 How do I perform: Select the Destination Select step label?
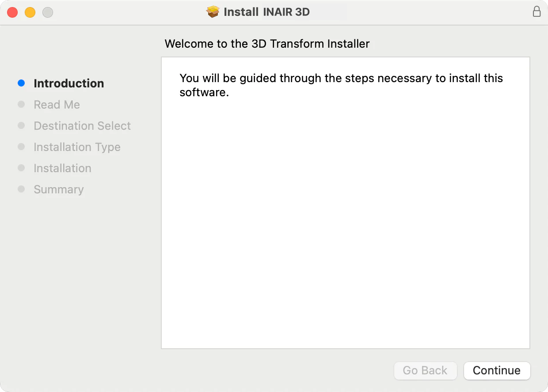[82, 126]
